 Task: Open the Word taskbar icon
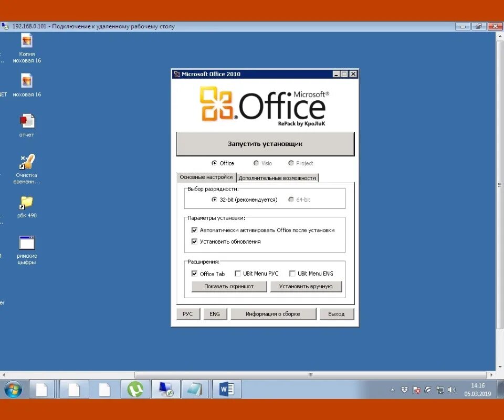(x=227, y=389)
